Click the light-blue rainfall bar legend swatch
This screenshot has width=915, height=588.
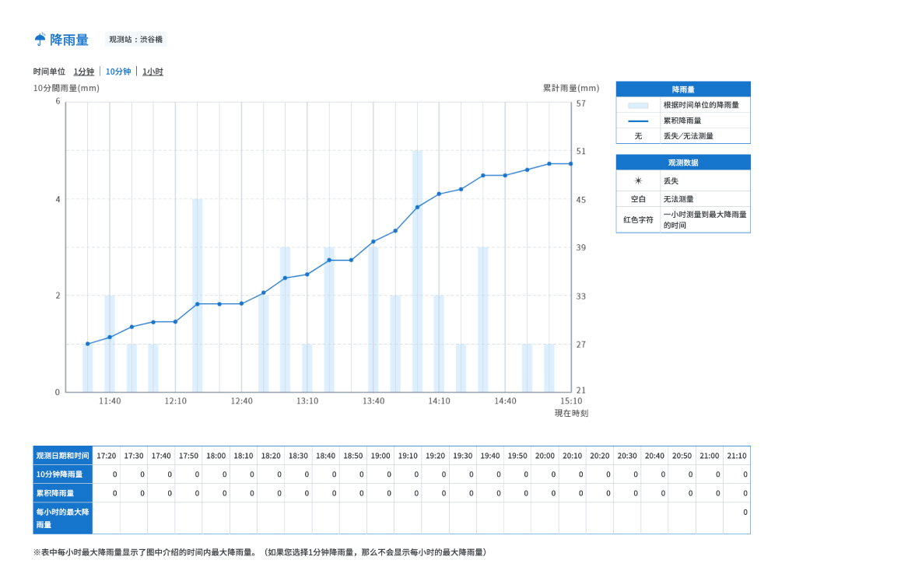[x=638, y=106]
